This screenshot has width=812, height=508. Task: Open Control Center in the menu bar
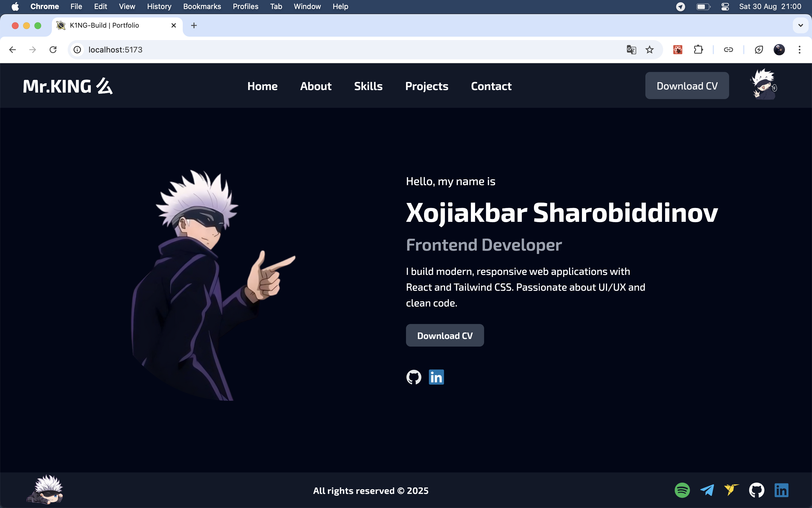pos(725,7)
